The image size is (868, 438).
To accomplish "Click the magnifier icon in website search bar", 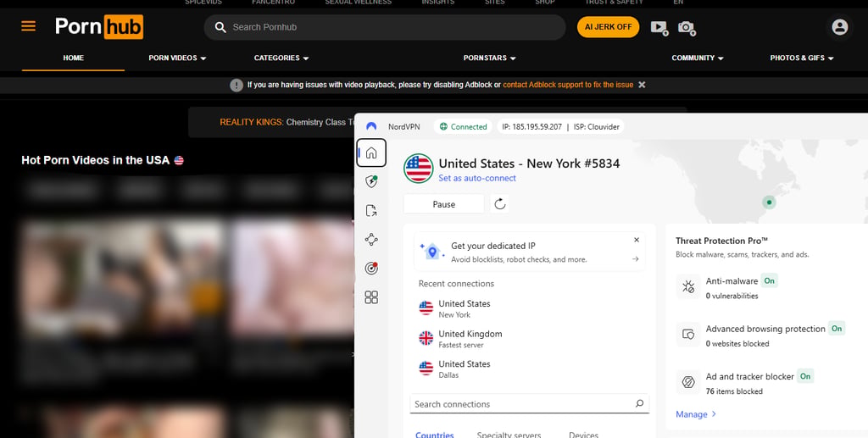I will click(x=220, y=27).
